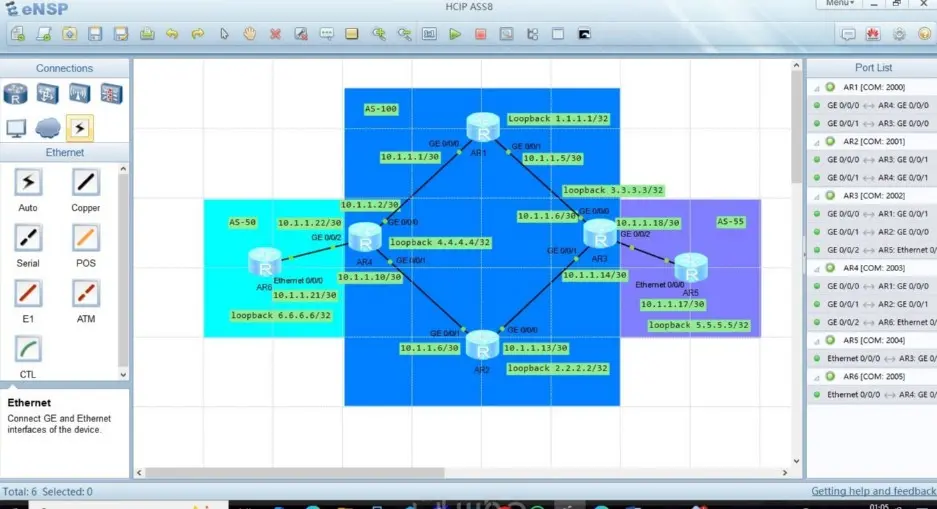937x509 pixels.
Task: Select the Firewall device category
Action: 111,94
